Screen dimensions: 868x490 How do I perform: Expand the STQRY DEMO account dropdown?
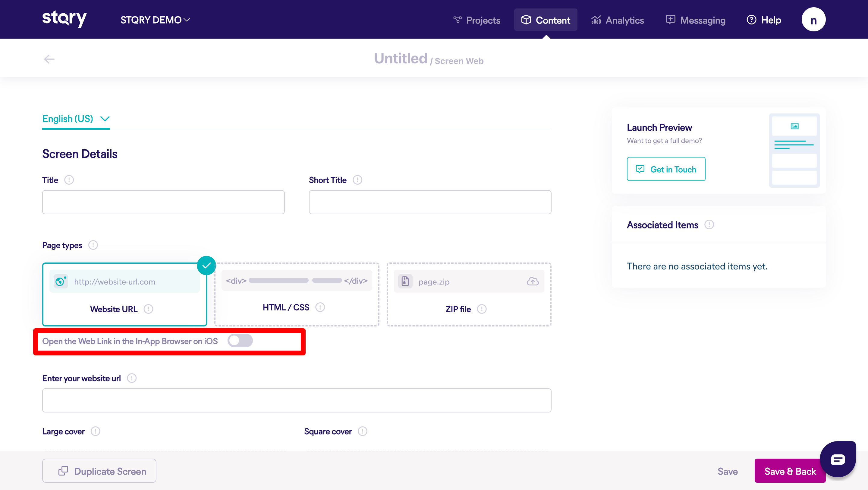(x=155, y=20)
